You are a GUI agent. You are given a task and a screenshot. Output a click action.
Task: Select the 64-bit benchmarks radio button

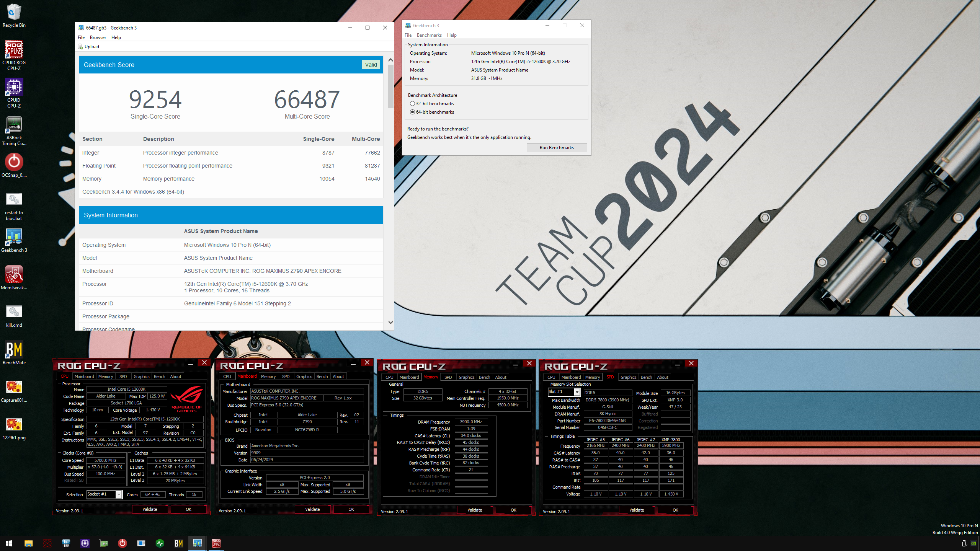(x=412, y=112)
